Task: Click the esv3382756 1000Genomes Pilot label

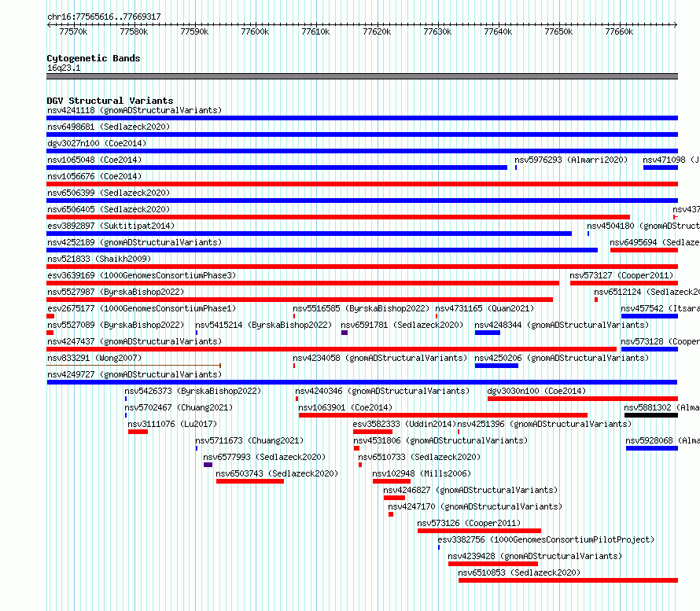Action: click(546, 539)
